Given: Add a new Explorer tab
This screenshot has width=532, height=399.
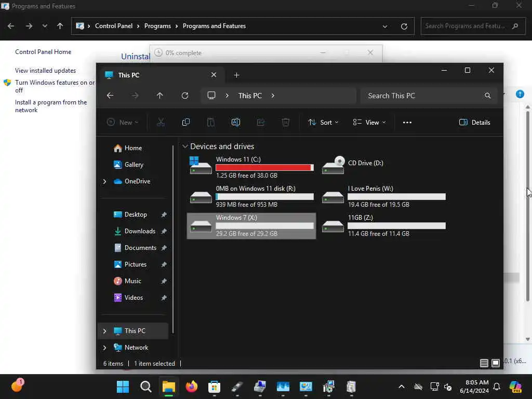Looking at the screenshot, I should point(236,75).
